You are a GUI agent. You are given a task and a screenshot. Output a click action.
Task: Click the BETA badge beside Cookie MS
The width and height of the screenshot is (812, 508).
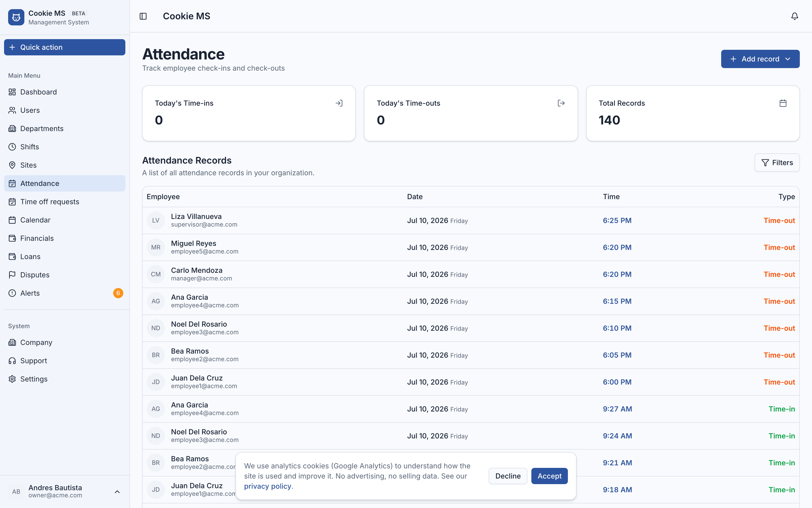point(78,13)
